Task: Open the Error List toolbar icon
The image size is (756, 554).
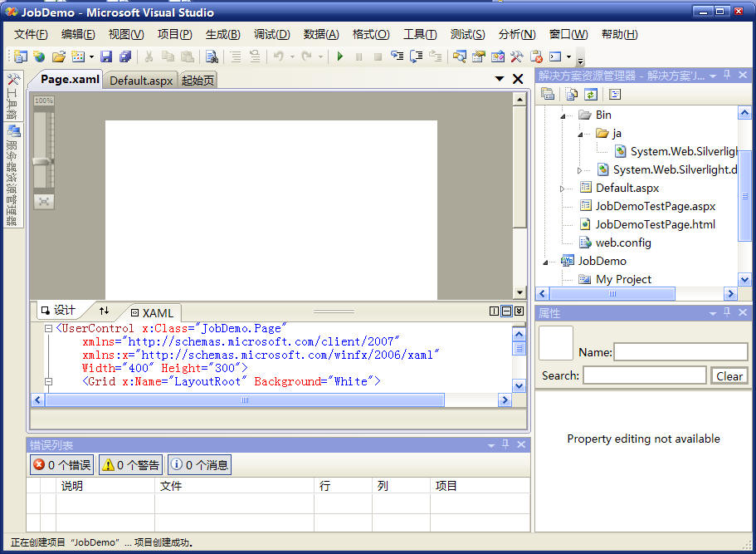Action: coord(536,56)
